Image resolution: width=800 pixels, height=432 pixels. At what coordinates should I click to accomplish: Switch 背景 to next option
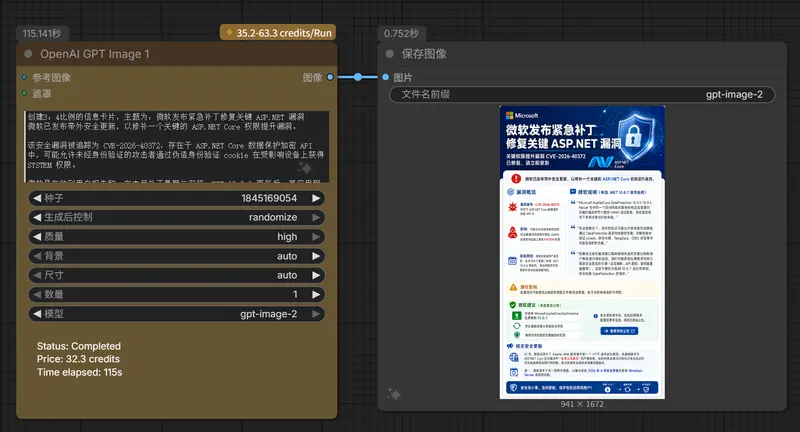coord(316,256)
